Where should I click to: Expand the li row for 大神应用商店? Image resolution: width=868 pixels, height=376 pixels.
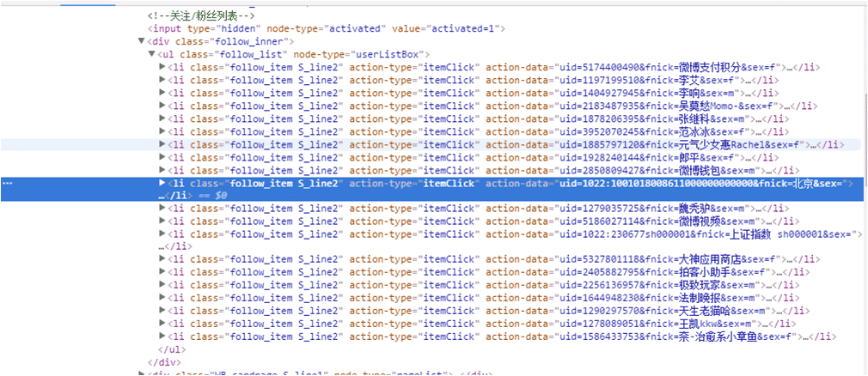coord(162,258)
